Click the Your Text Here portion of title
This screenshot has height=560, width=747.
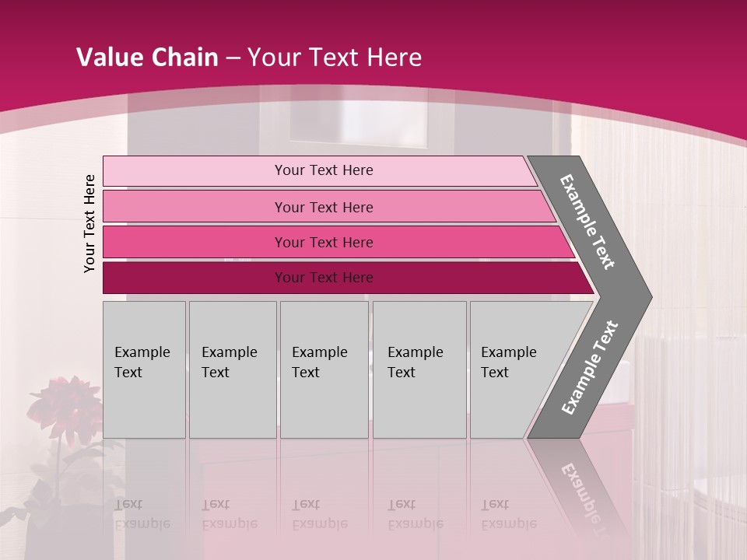click(335, 57)
